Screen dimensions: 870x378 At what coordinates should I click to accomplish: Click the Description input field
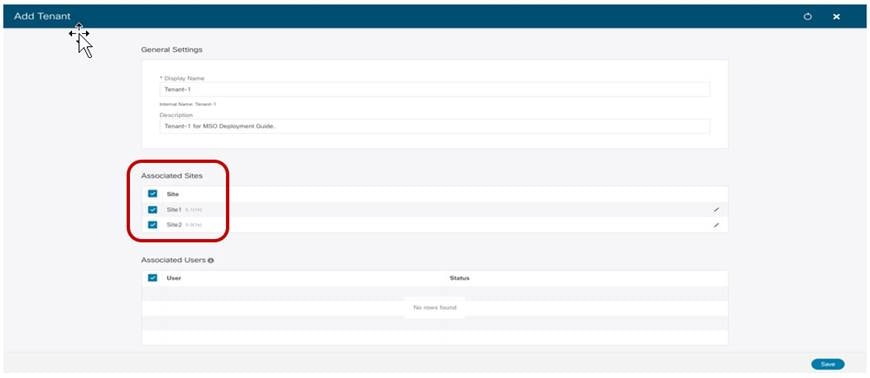point(434,126)
